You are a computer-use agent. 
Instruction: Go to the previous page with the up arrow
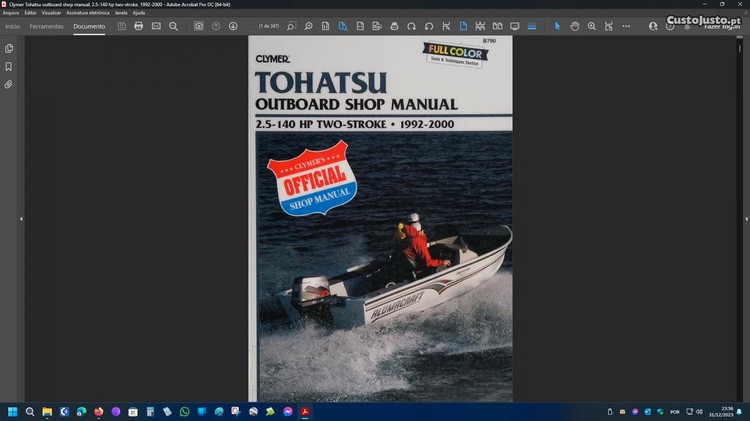(216, 26)
